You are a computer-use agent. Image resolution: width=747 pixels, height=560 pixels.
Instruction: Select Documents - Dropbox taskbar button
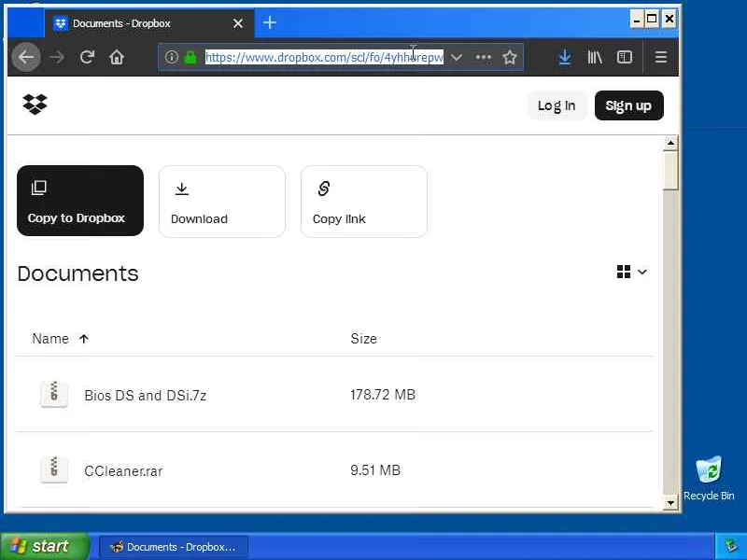coord(174,547)
